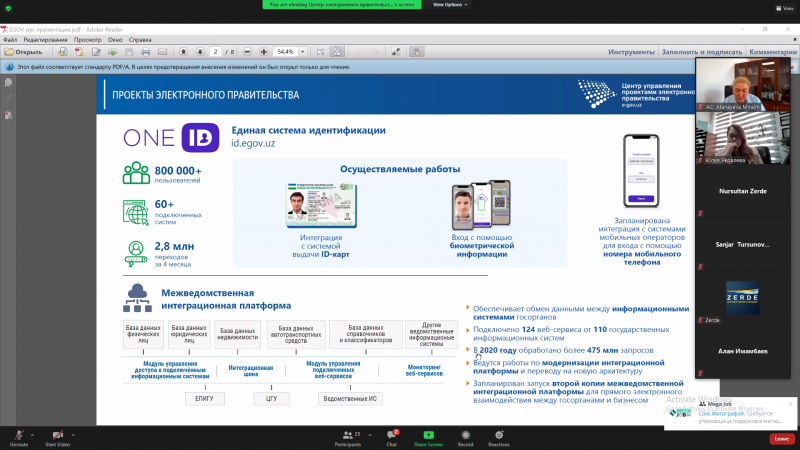Image resolution: width=800 pixels, height=450 pixels.
Task: Select the hand pan tool
Action: click(417, 52)
